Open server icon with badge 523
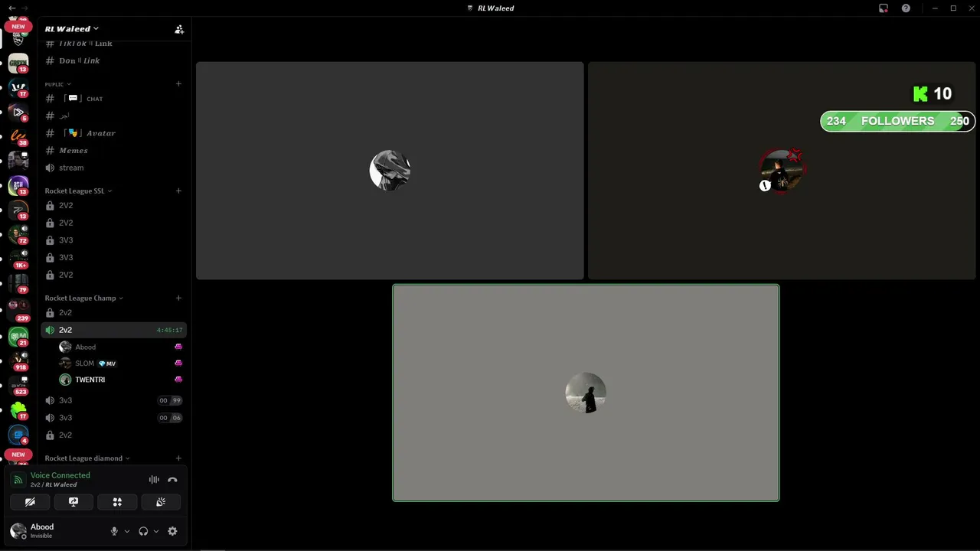Viewport: 980px width, 551px height. [18, 385]
